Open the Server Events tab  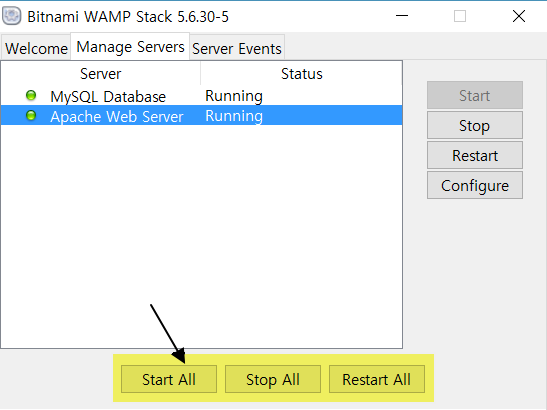(x=237, y=48)
